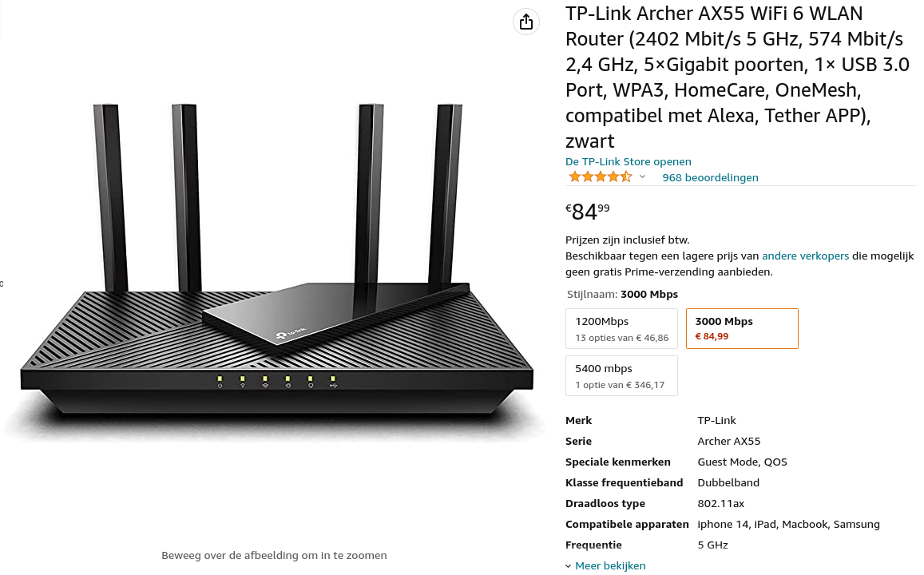
Task: Click the "Beweeg over de afbeelding" zoom hint
Action: point(274,555)
